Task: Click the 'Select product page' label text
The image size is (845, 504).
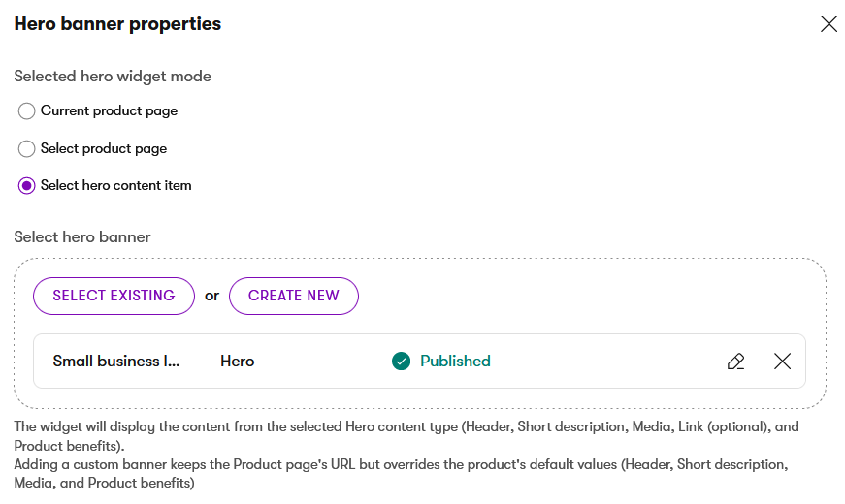Action: pyautogui.click(x=104, y=148)
